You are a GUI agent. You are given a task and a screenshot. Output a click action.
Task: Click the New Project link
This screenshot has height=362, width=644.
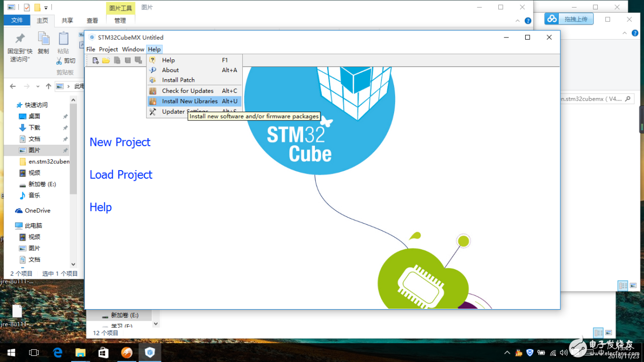[120, 142]
